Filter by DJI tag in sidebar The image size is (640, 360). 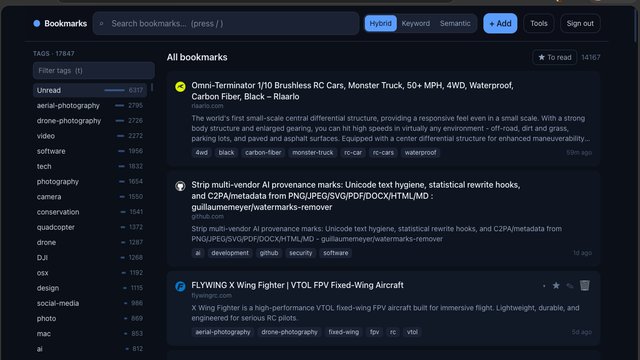click(x=90, y=258)
